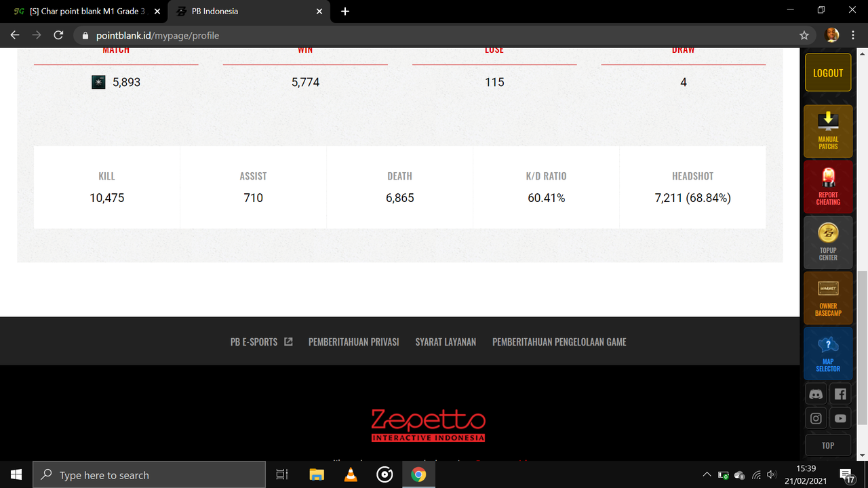Launch File Explorer from the taskbar

point(317,474)
